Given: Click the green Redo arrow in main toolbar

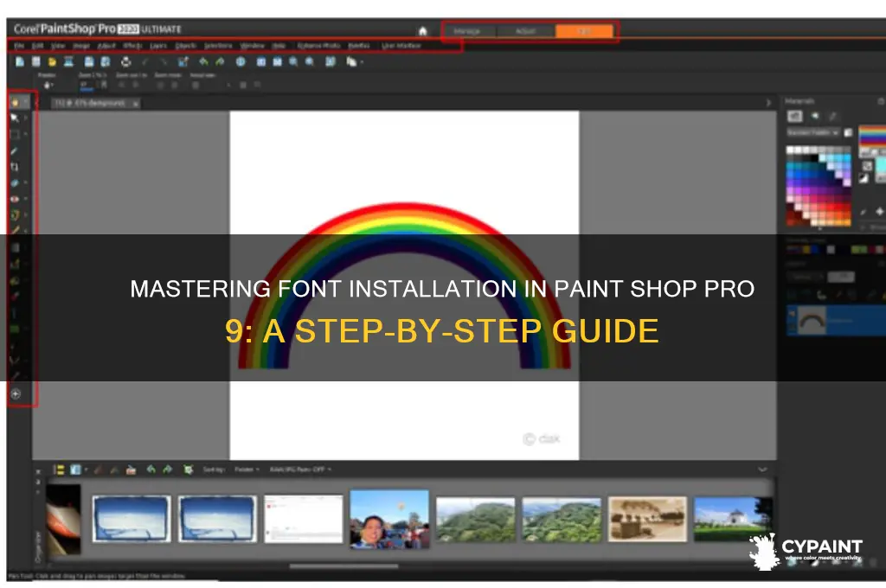Looking at the screenshot, I should click(220, 61).
